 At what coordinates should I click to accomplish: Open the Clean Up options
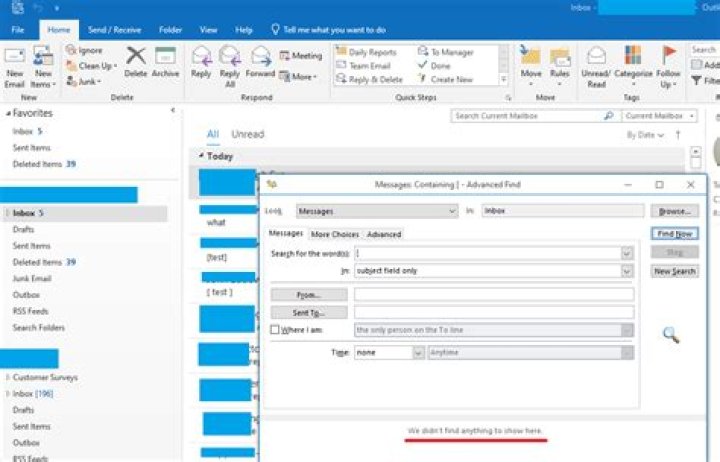[91, 66]
